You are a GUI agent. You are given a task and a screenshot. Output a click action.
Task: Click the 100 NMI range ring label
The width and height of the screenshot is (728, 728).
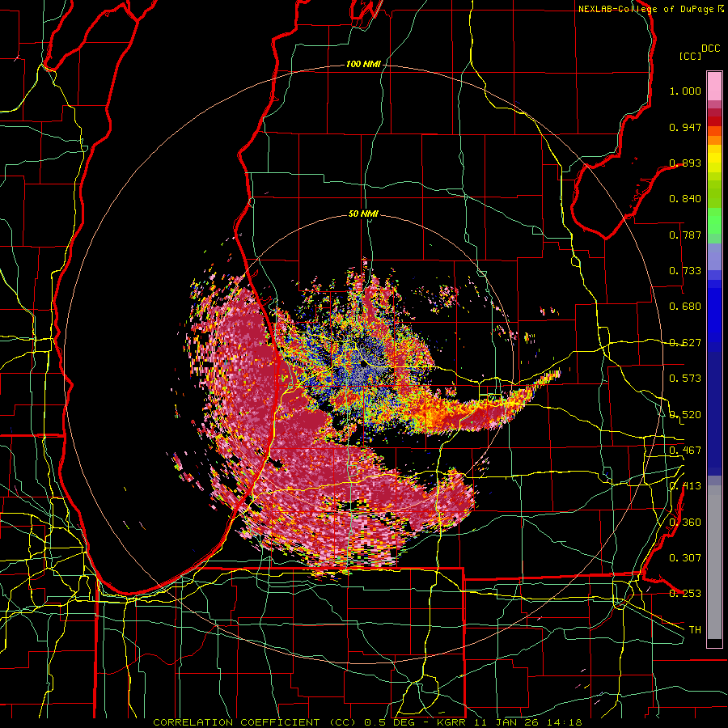pyautogui.click(x=363, y=64)
